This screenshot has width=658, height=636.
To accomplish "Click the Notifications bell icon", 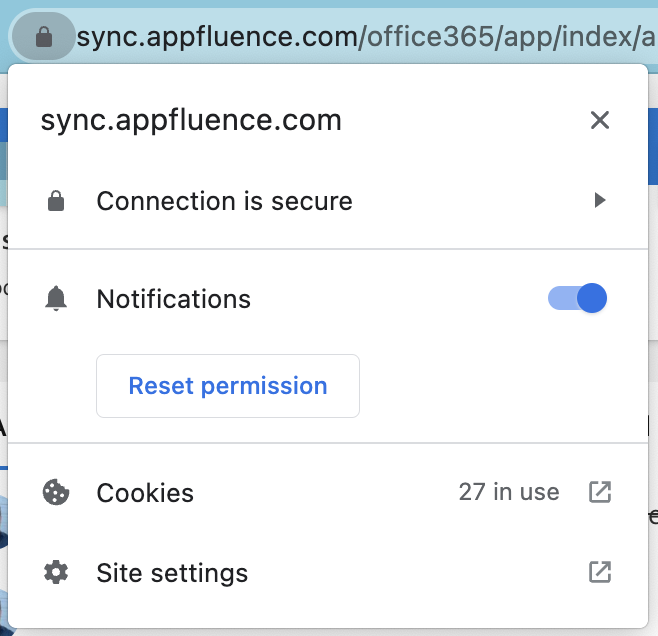I will click(56, 299).
